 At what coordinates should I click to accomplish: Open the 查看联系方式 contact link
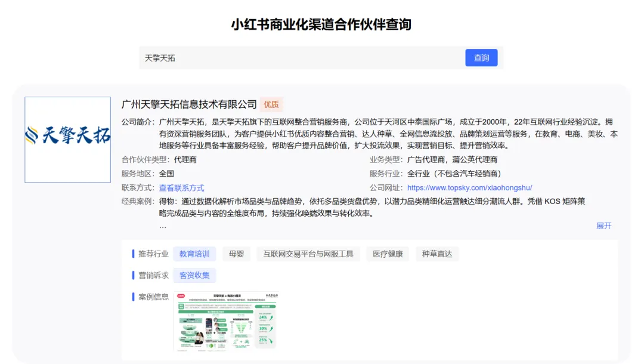click(x=181, y=188)
